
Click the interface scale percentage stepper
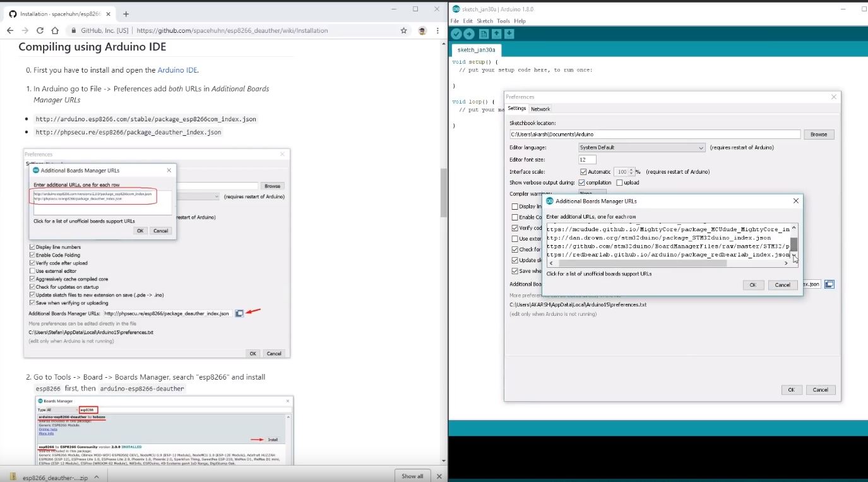(x=632, y=172)
